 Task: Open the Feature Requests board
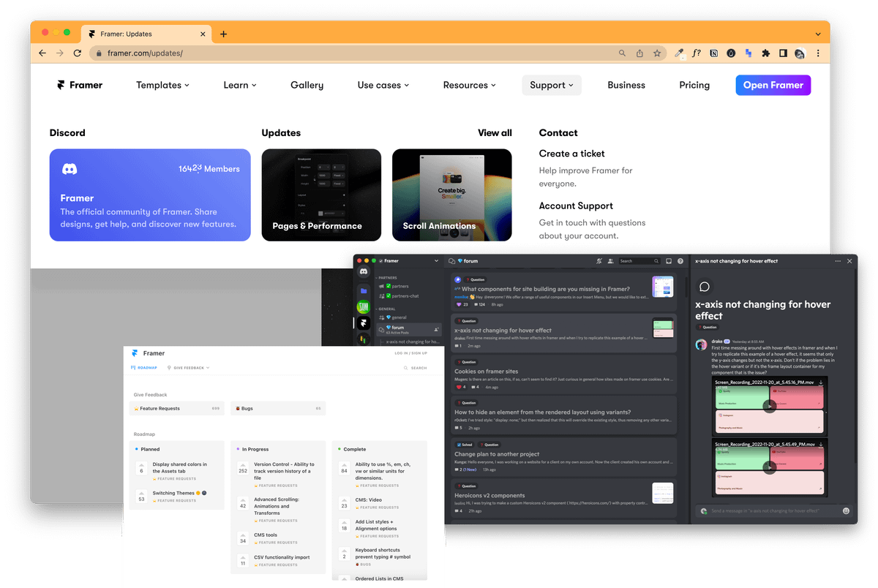[177, 408]
